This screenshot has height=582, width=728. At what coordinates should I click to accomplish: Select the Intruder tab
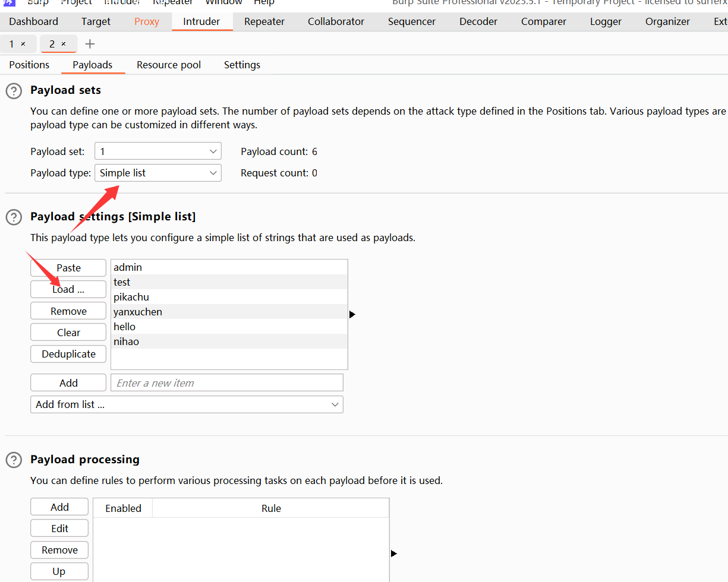point(201,21)
